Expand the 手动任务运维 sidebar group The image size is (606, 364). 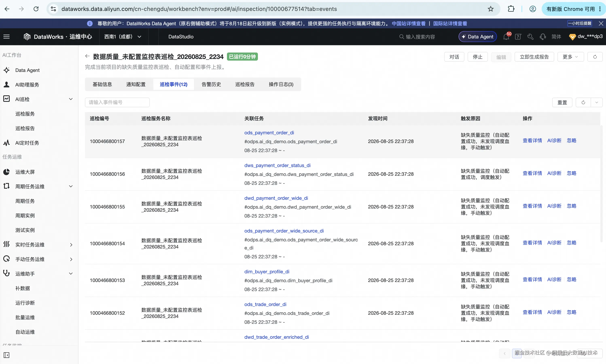coord(71,259)
